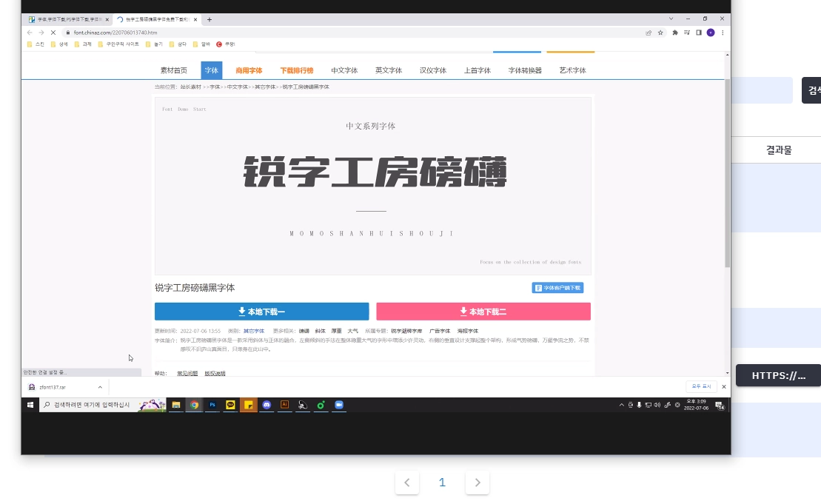
Task: Open KakaoTalk from the taskbar
Action: coord(230,405)
